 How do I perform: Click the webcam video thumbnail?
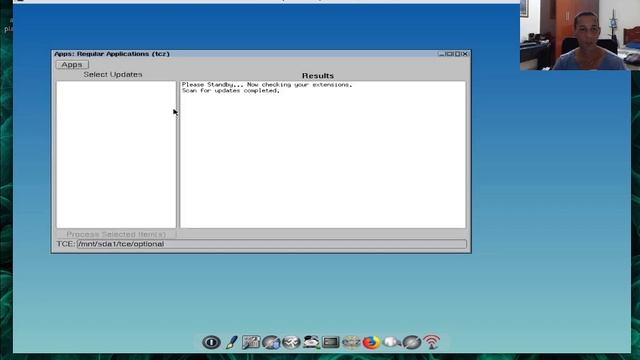point(580,35)
